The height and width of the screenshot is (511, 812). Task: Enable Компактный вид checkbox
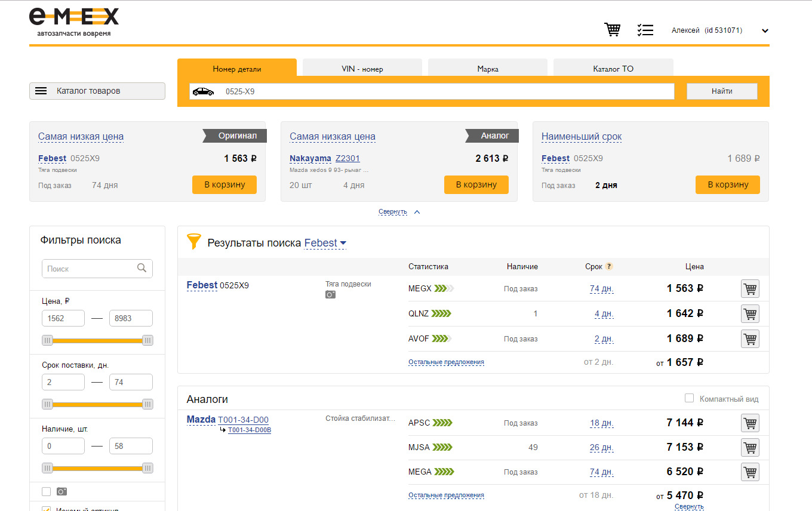point(689,398)
